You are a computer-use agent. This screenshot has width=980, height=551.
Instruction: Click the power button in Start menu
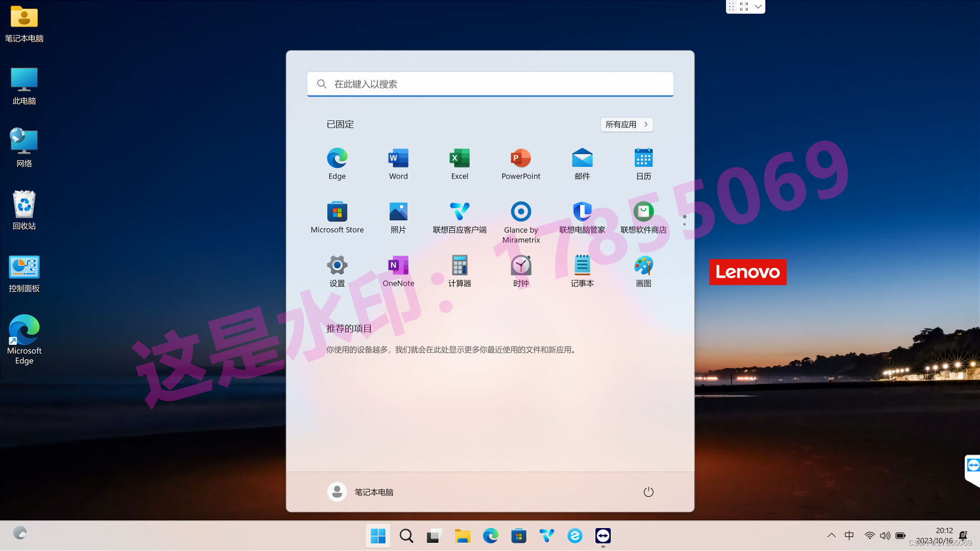point(648,492)
